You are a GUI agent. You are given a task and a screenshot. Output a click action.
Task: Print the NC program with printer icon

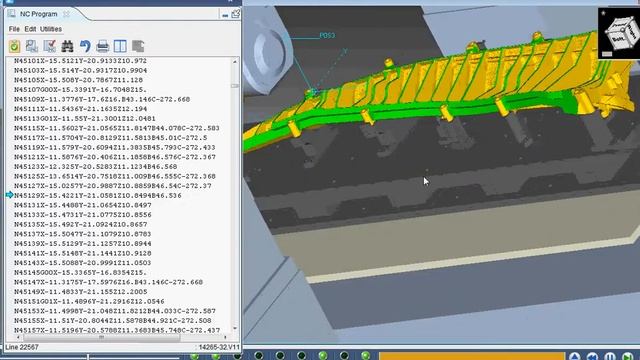point(103,46)
